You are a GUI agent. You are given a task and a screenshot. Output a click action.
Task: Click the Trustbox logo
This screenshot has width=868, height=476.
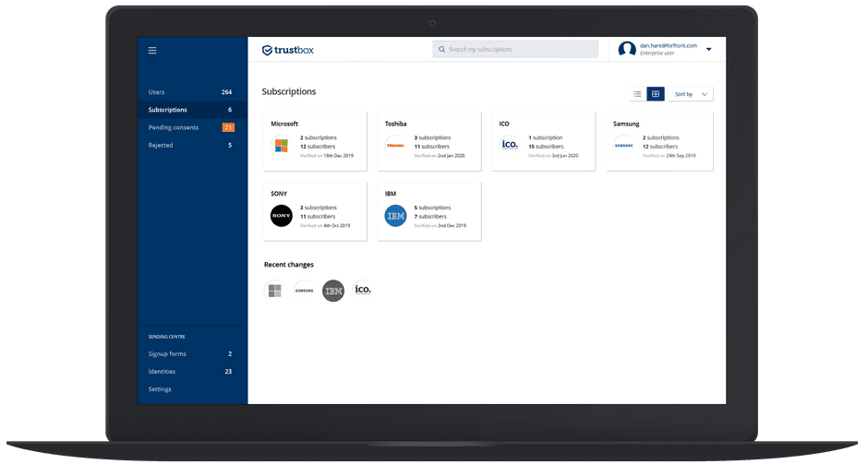point(288,50)
